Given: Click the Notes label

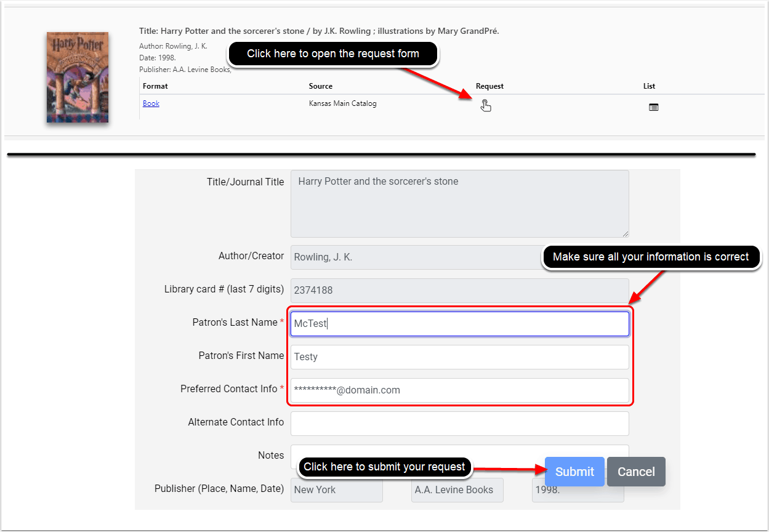Looking at the screenshot, I should pyautogui.click(x=271, y=456).
